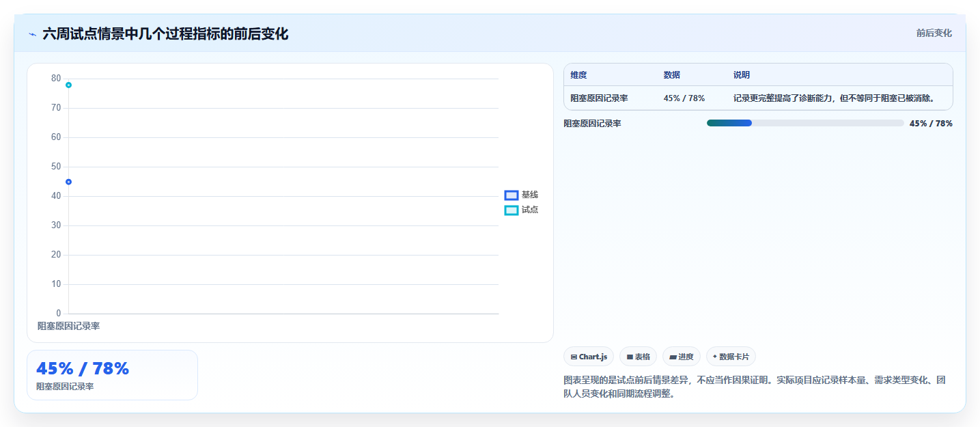This screenshot has width=980, height=427.
Task: Click the lightning icon beside the title
Action: pos(32,34)
